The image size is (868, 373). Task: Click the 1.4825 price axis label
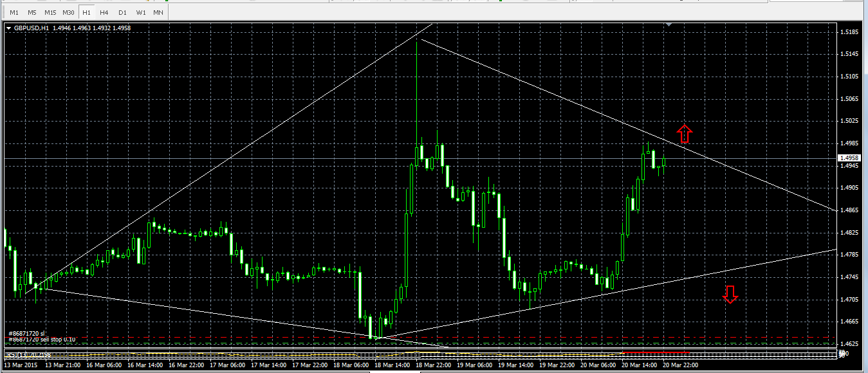click(849, 232)
